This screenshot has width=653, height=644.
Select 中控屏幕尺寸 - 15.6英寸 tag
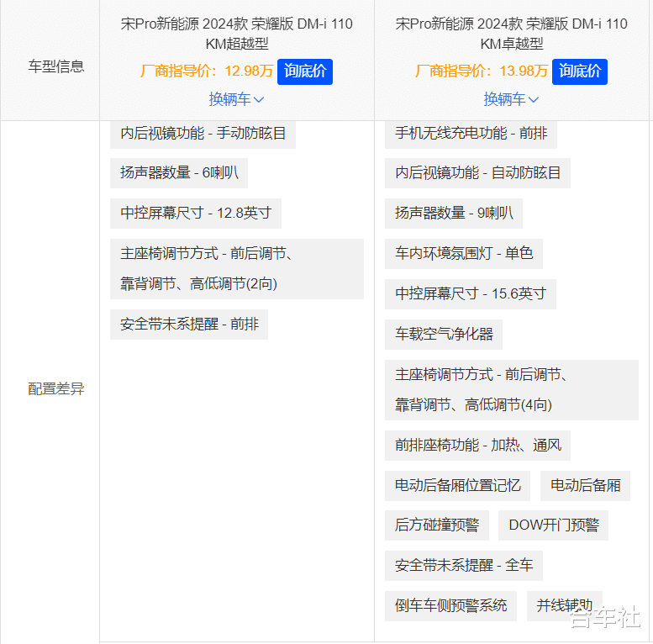471,294
